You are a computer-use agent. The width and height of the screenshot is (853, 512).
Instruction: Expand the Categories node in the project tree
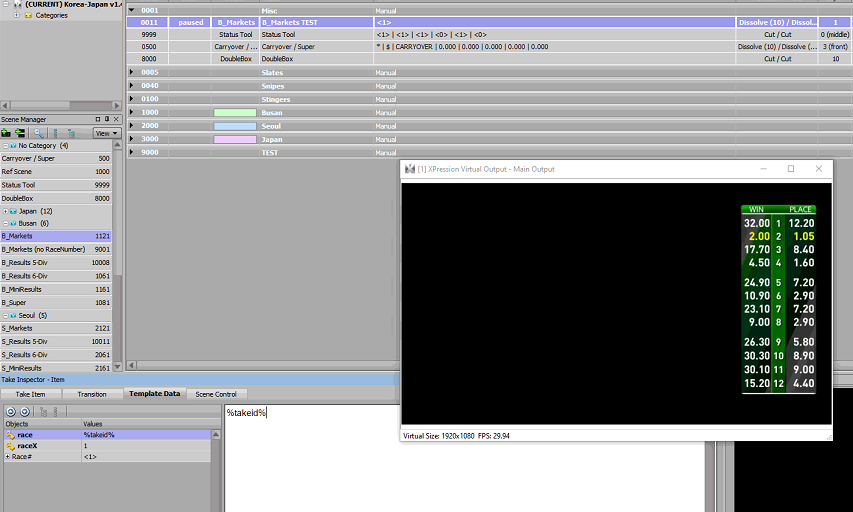point(17,15)
